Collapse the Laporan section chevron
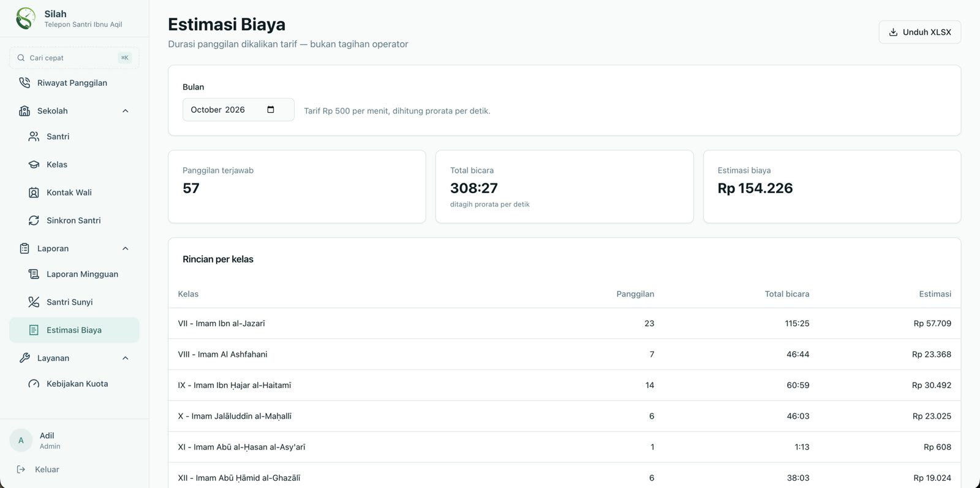980x488 pixels. coord(126,248)
